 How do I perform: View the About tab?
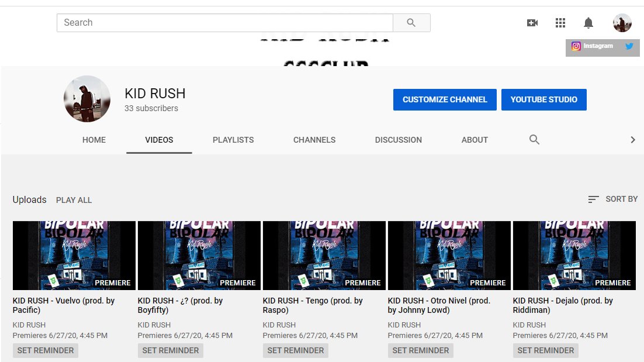click(x=475, y=140)
